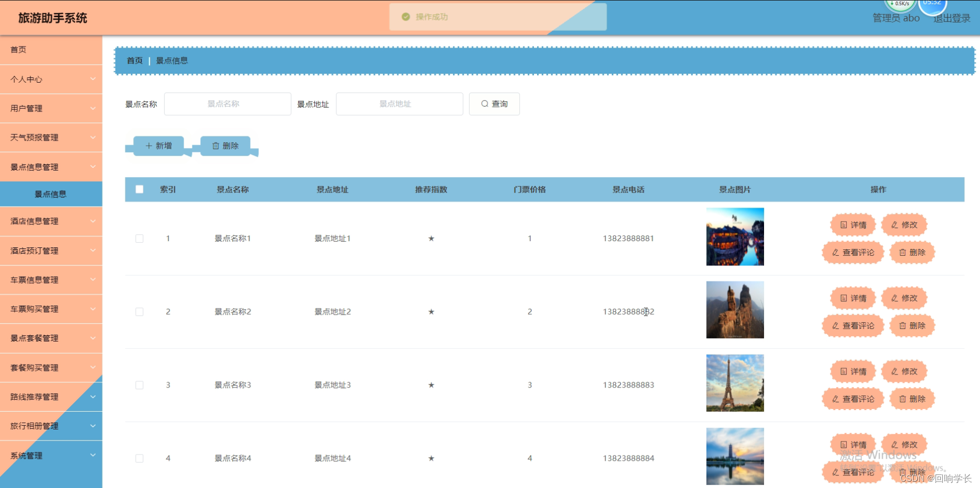Check the row checkbox for 景点名称1
The width and height of the screenshot is (980, 488).
(140, 239)
